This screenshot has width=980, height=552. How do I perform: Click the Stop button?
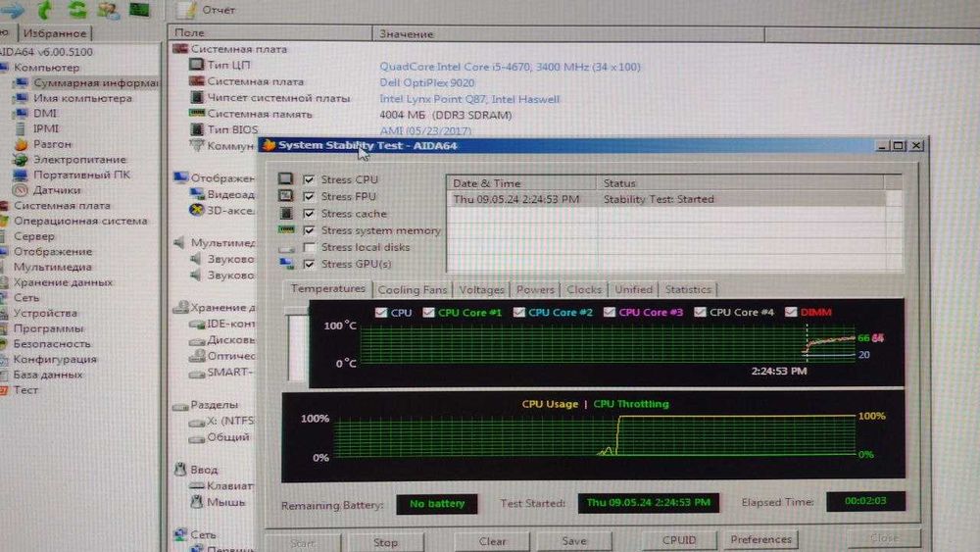pos(385,542)
